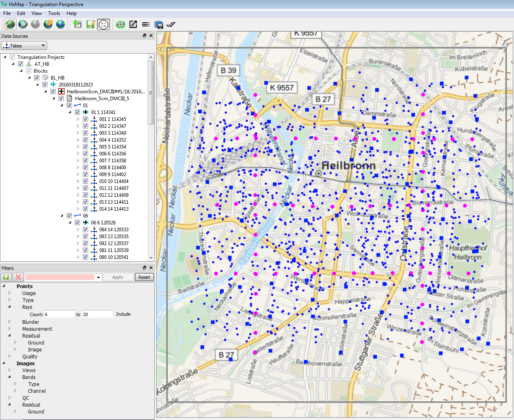Viewport: 514px width, 420px height.
Task: Click the Reset button in Filters
Action: pyautogui.click(x=144, y=277)
